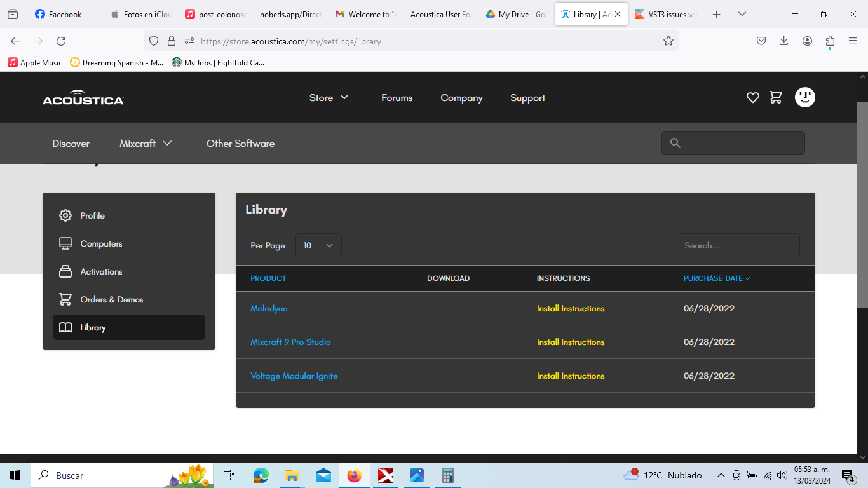The width and height of the screenshot is (868, 488).
Task: Expand the Mixcraft submenu
Action: (x=146, y=143)
